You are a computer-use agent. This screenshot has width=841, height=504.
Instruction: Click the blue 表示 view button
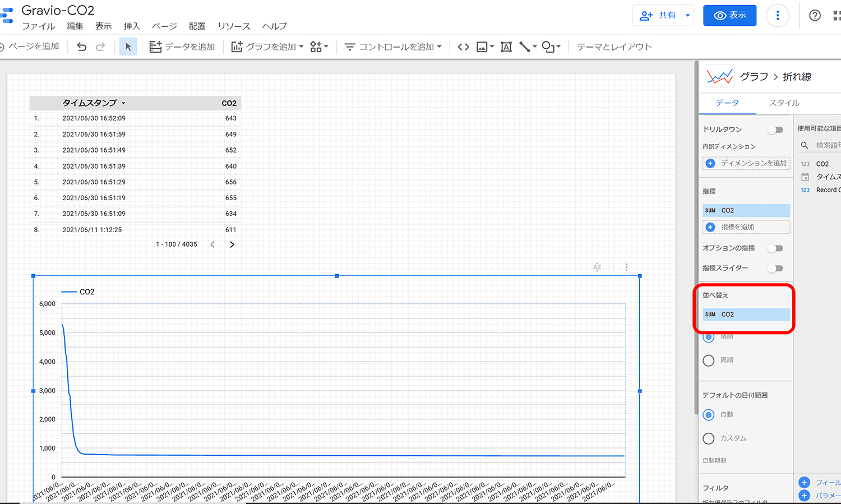pos(730,16)
